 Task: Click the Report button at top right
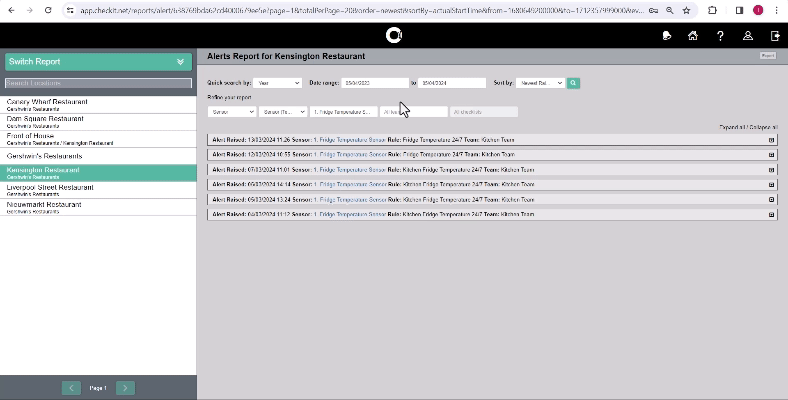[x=767, y=56]
